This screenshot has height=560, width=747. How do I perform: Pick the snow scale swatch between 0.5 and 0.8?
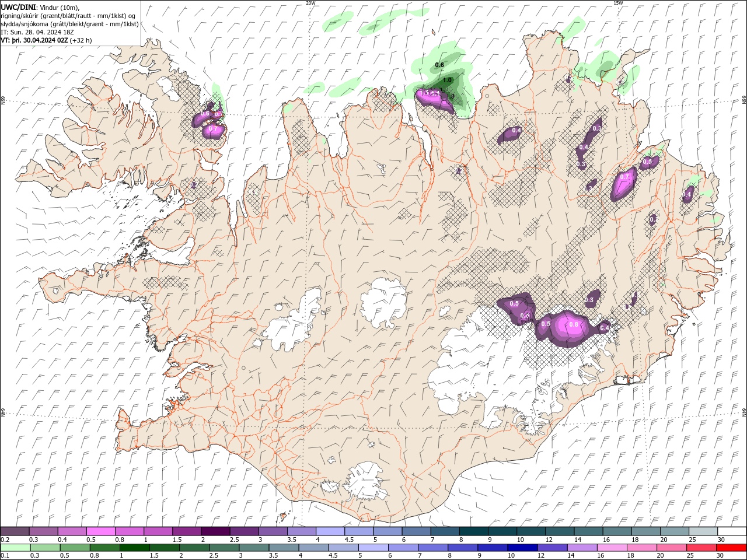[x=101, y=531]
